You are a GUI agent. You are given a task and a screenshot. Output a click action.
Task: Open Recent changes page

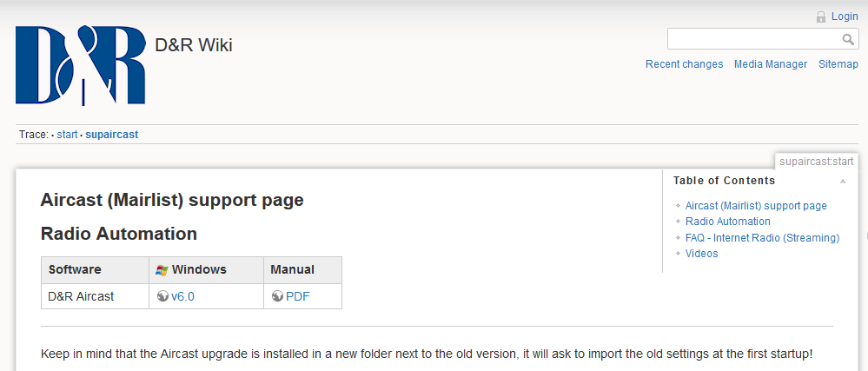tap(684, 64)
